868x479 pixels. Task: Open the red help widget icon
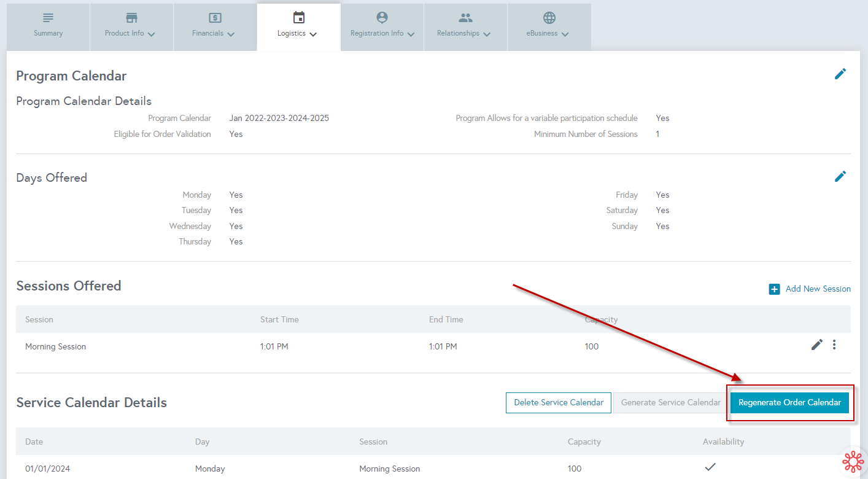pyautogui.click(x=853, y=462)
